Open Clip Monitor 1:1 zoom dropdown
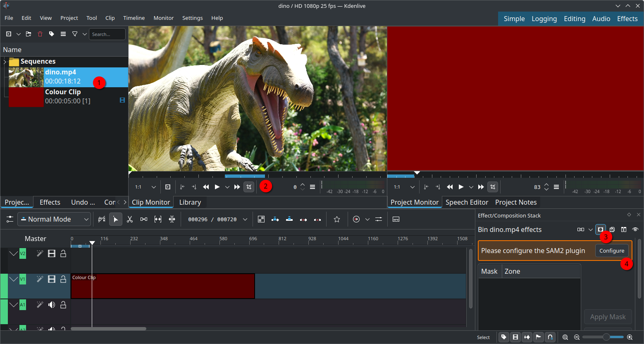 (145, 187)
